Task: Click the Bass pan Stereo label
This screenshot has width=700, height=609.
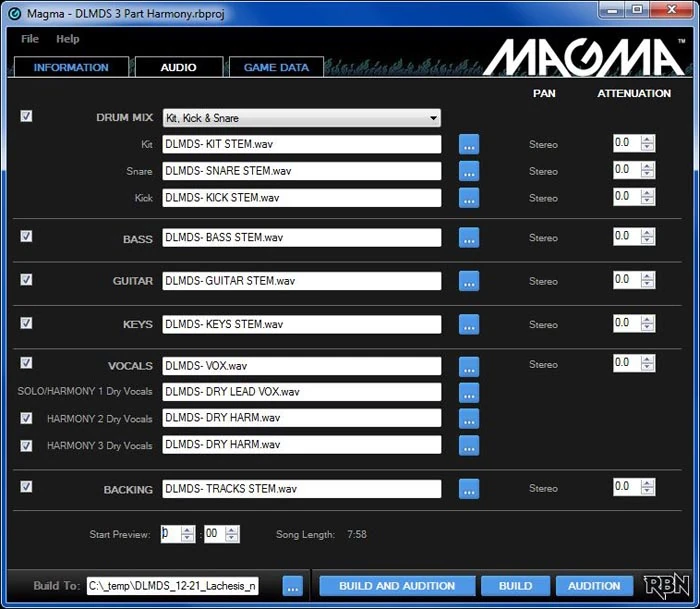Action: point(543,238)
